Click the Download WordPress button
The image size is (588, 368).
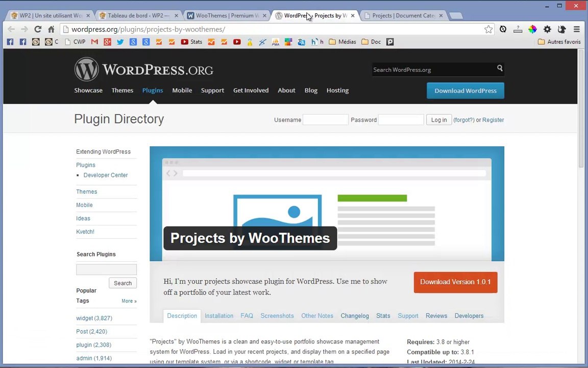tap(465, 90)
